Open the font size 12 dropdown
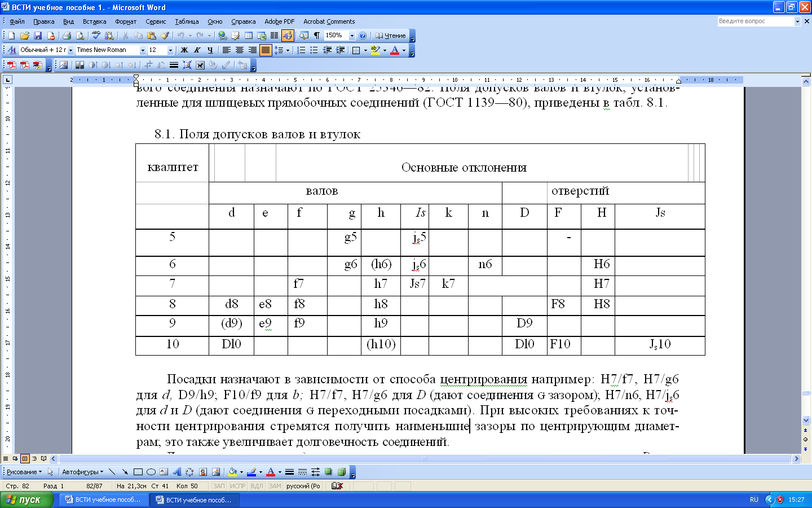The width and height of the screenshot is (812, 508). [170, 50]
